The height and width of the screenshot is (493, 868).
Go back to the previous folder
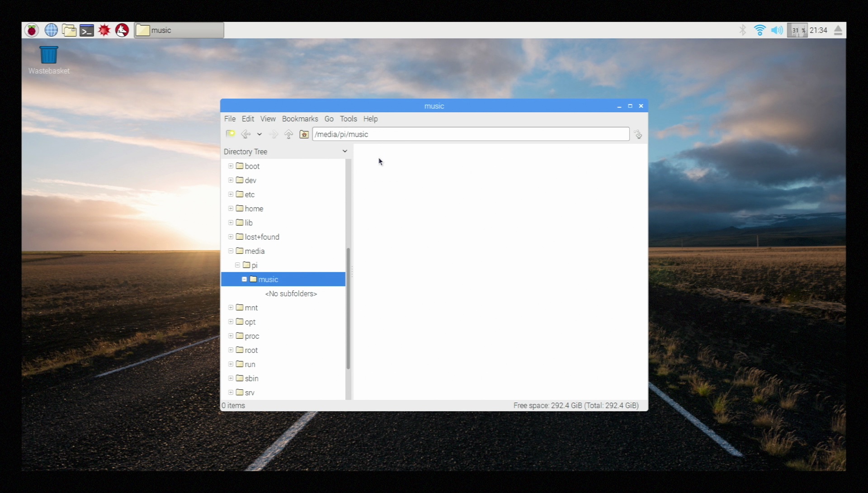click(x=245, y=134)
